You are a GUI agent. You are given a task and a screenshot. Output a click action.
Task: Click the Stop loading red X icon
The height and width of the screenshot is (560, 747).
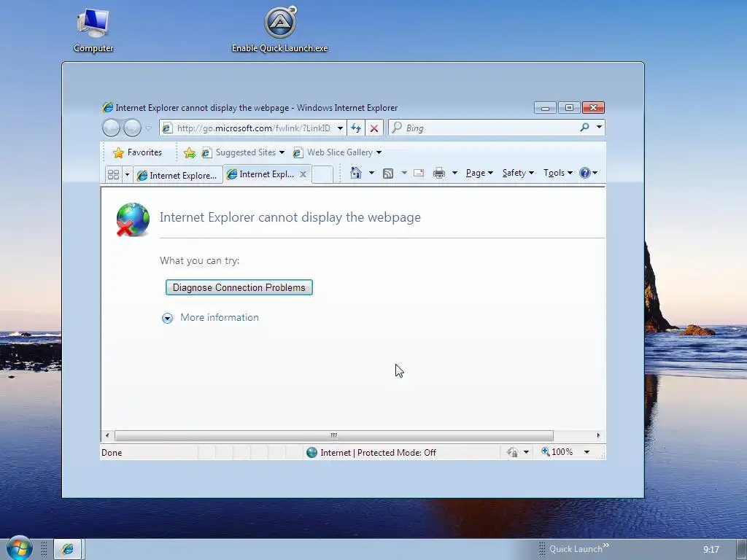pyautogui.click(x=374, y=128)
